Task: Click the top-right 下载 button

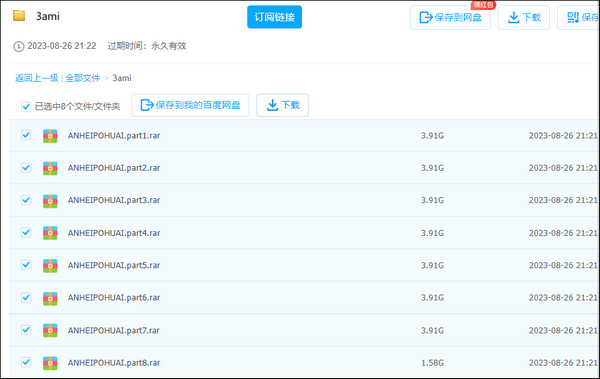Action: 523,17
